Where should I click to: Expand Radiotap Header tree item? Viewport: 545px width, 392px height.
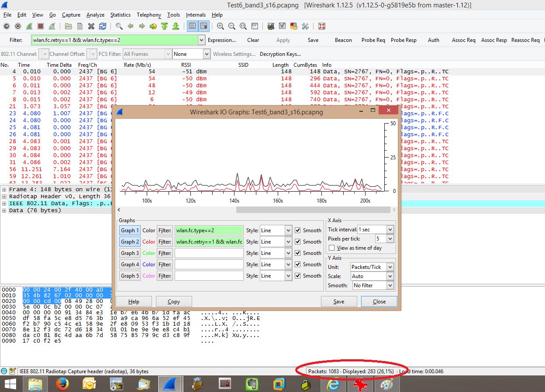[4, 196]
